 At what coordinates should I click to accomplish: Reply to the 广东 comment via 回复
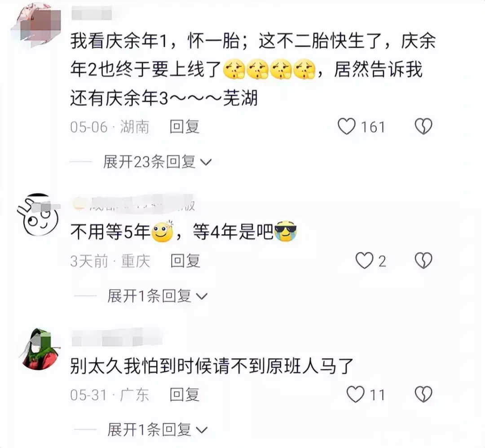(x=185, y=395)
